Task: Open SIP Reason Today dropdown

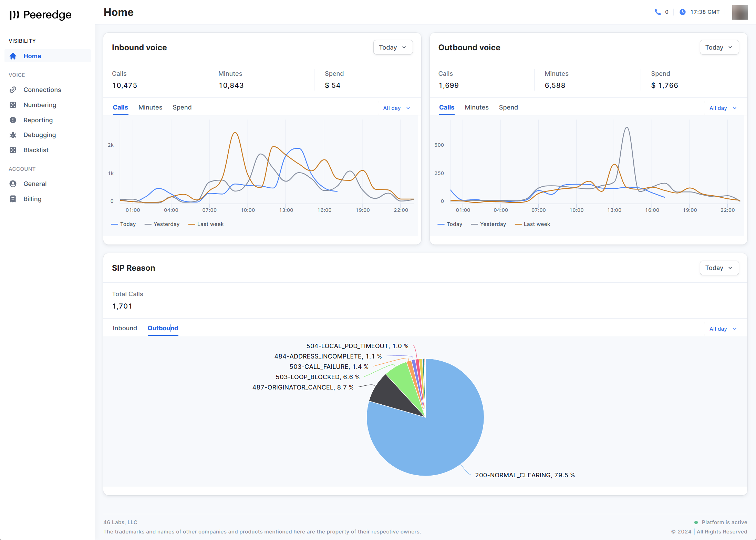Action: 719,268
